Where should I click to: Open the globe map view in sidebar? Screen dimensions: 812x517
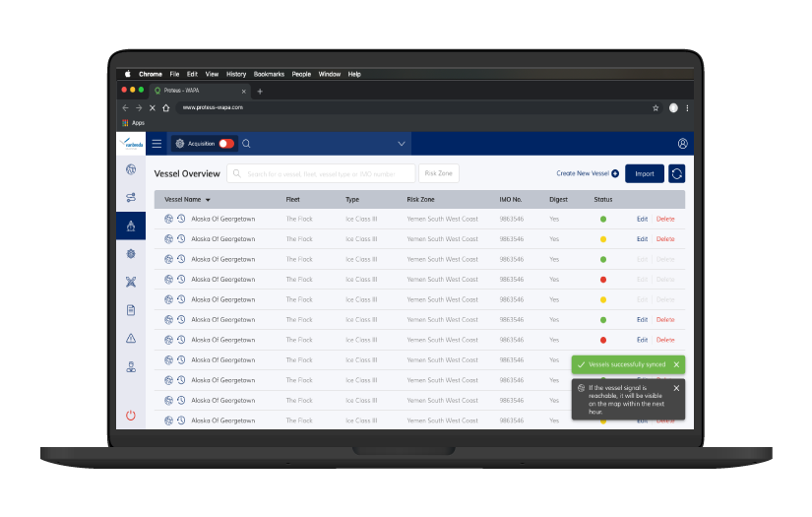pos(131,169)
